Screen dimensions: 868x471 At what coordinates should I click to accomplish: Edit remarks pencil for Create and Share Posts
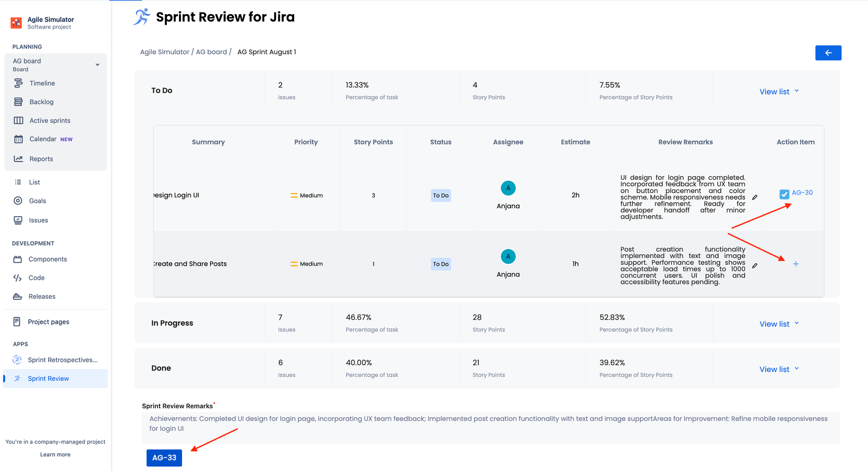click(754, 266)
